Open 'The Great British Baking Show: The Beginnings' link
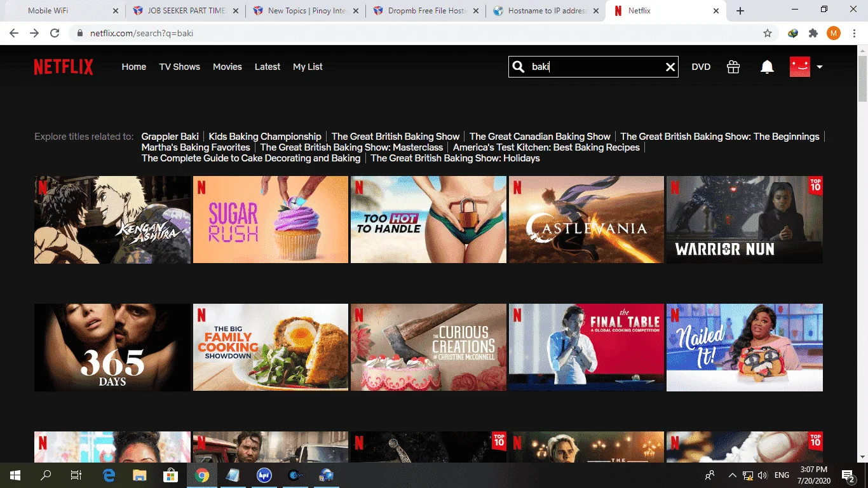 click(720, 137)
